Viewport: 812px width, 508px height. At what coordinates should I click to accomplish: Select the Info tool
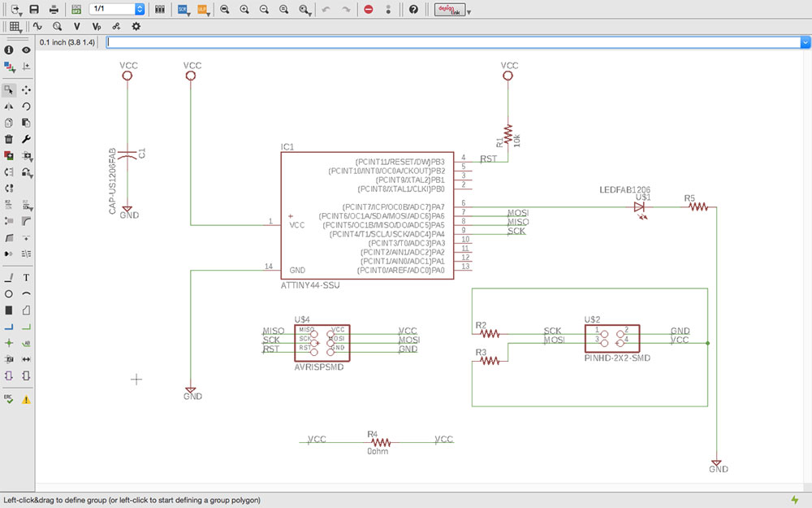tap(9, 50)
